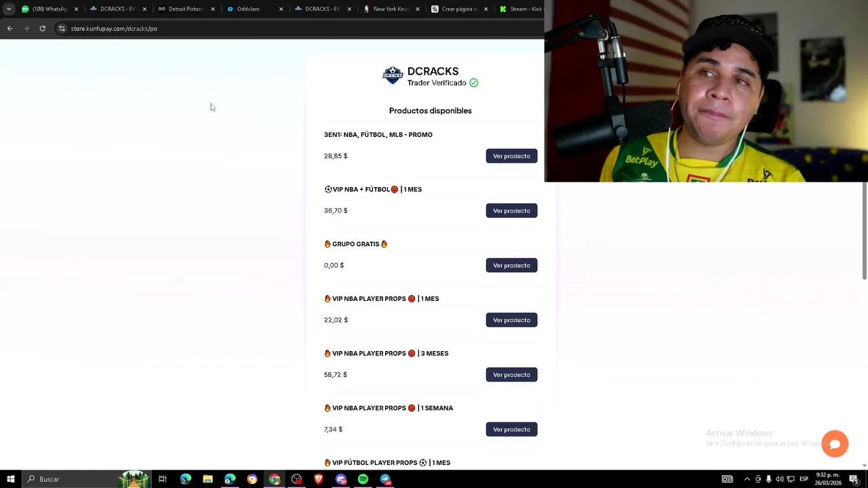Open Windows Start menu
868x488 pixels.
click(x=10, y=479)
